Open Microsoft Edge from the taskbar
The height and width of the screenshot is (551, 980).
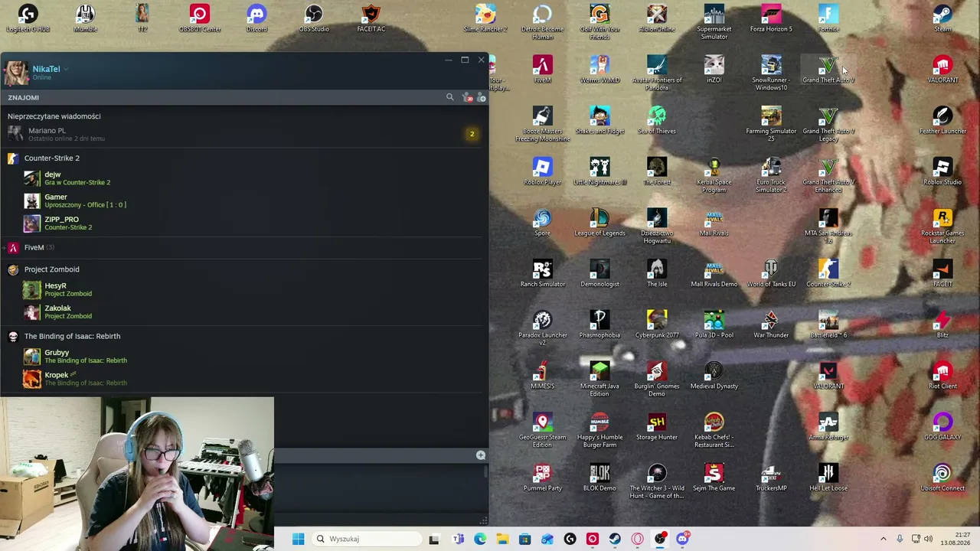(x=480, y=539)
